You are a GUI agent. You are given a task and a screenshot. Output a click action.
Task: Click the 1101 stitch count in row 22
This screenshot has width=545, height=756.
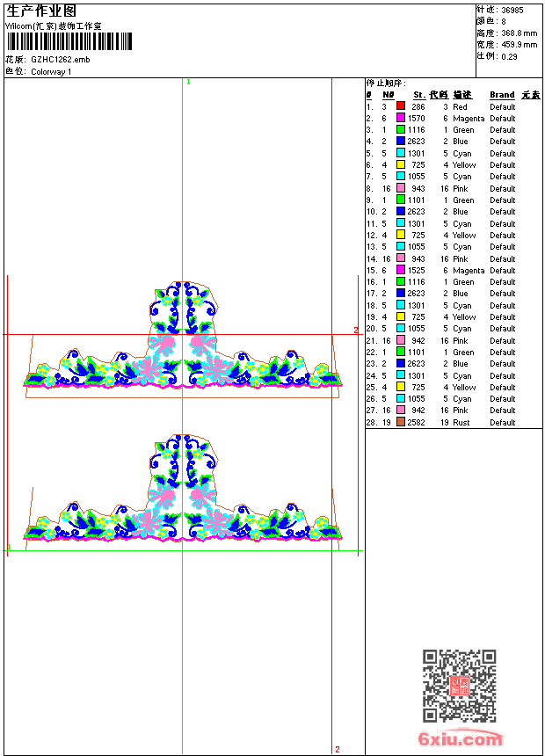click(417, 353)
